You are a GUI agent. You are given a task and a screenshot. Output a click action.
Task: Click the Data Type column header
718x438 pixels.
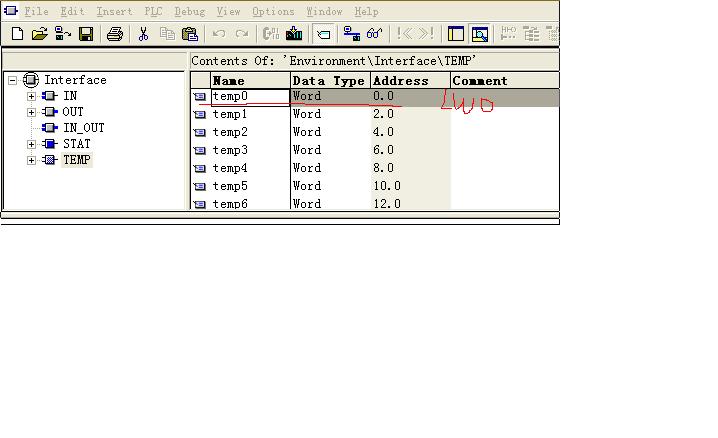pos(330,81)
